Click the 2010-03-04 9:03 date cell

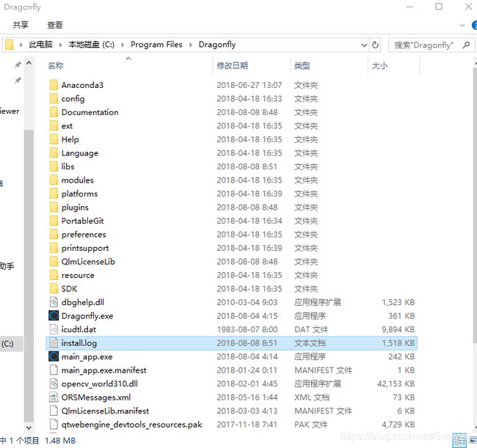coord(247,302)
